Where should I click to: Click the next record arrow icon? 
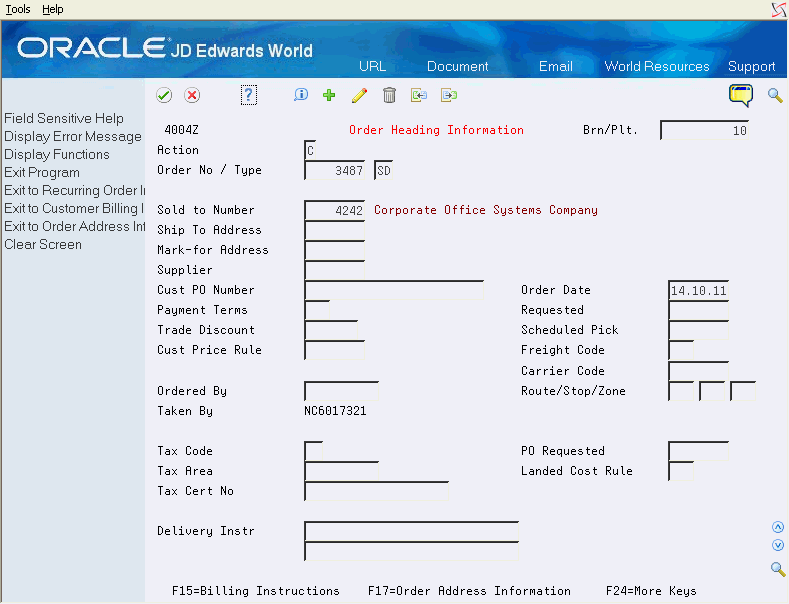coord(449,95)
